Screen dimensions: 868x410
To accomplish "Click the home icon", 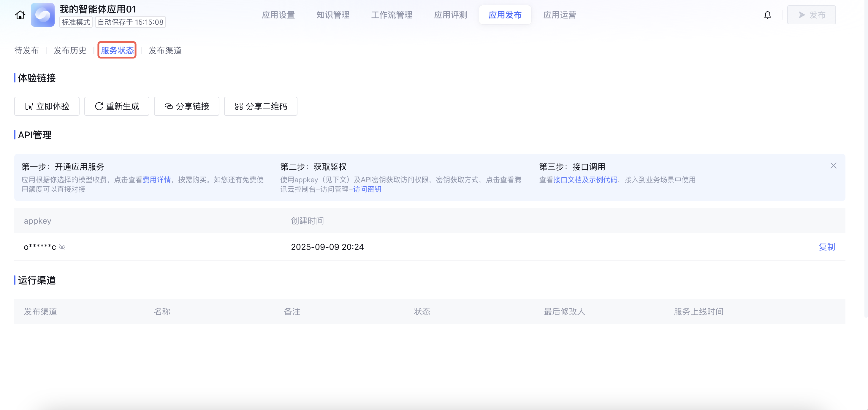I will pyautogui.click(x=20, y=15).
